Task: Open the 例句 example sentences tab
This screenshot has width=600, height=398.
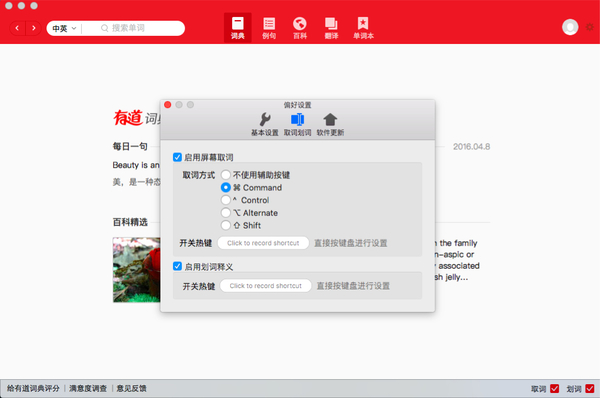Action: pyautogui.click(x=269, y=28)
